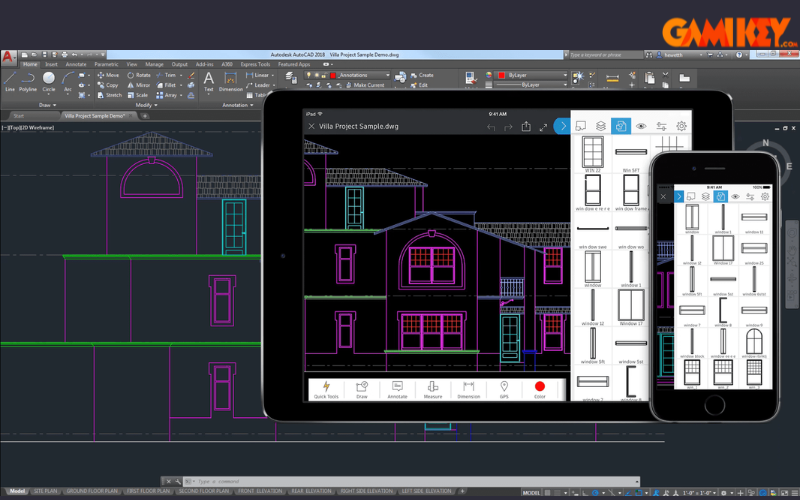Screen dimensions: 800x500
Task: Open the Start file tab
Action: [19, 116]
